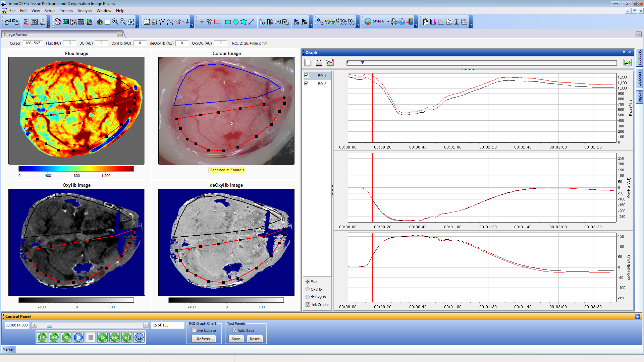Viewport: 644px width, 362px height.
Task: Select the OxyHb radio button
Action: (308, 289)
